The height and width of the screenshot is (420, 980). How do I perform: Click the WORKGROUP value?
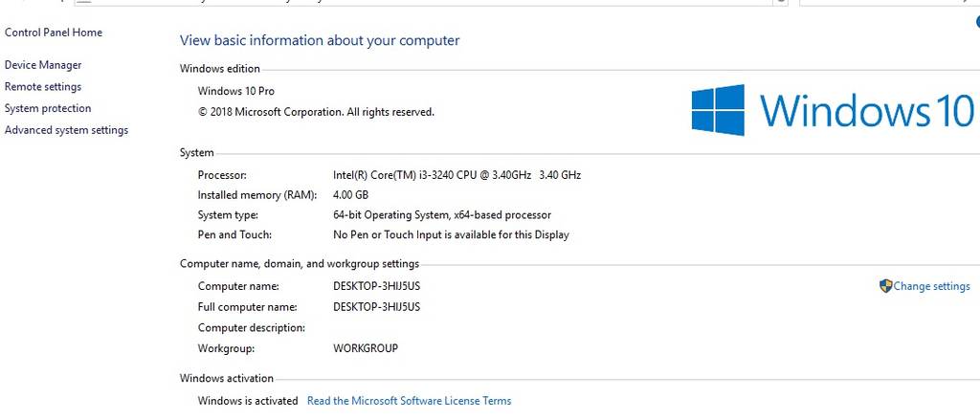click(365, 348)
